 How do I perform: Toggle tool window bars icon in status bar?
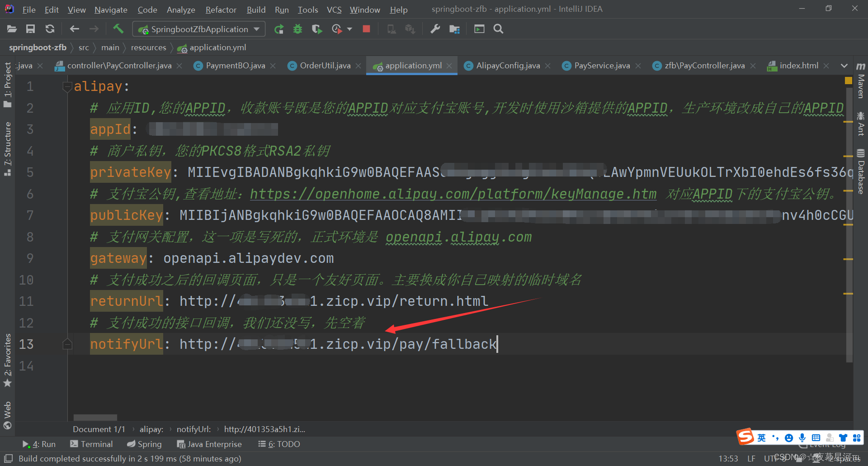point(8,458)
